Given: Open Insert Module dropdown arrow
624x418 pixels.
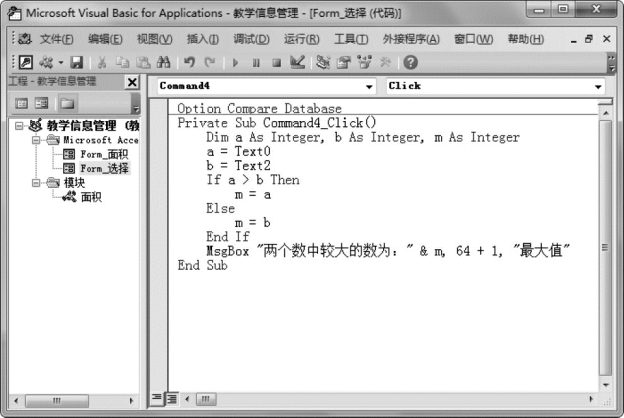Looking at the screenshot, I should coord(60,63).
